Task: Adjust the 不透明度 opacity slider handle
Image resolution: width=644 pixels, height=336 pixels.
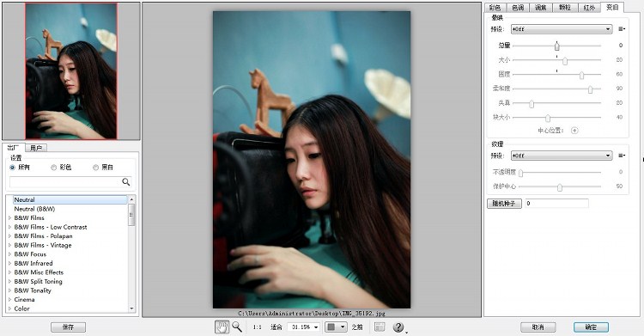Action: click(x=521, y=173)
